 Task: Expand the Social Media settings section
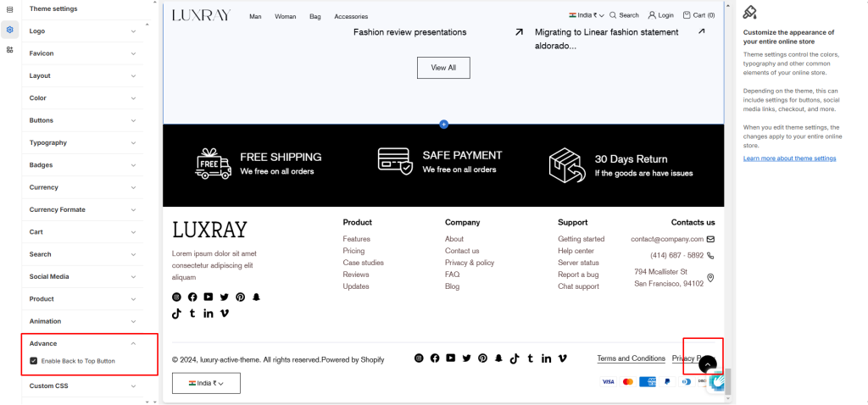pos(82,277)
